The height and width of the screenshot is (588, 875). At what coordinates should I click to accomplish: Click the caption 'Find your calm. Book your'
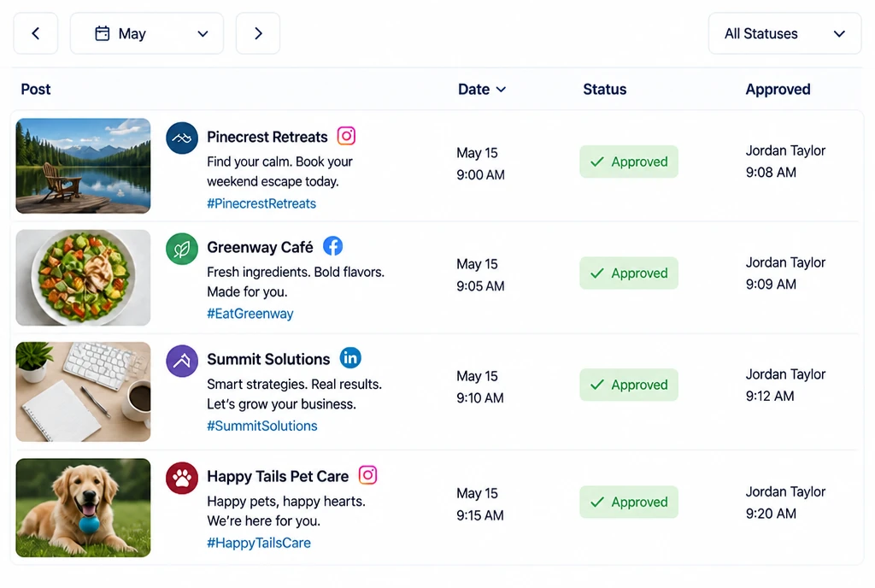pos(279,162)
